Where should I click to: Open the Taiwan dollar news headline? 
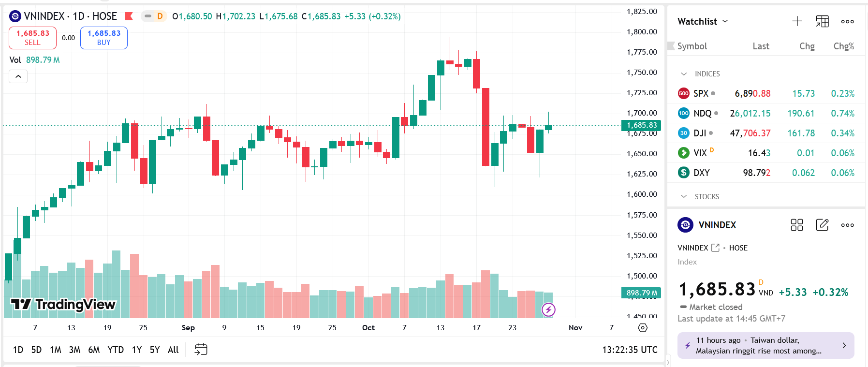coord(765,345)
